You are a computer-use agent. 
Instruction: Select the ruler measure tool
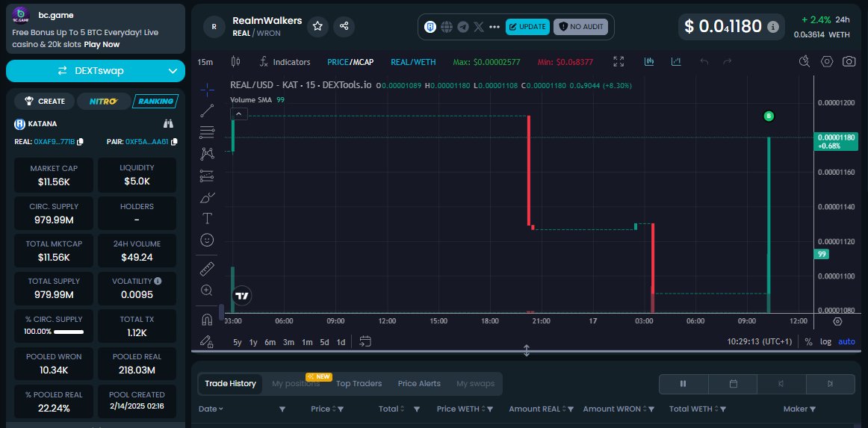pos(207,269)
